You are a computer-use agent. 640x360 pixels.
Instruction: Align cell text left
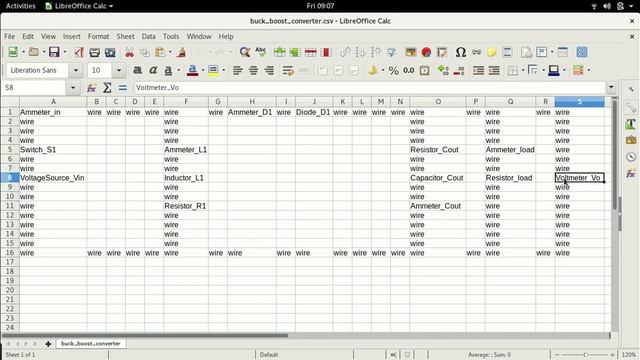[238, 70]
